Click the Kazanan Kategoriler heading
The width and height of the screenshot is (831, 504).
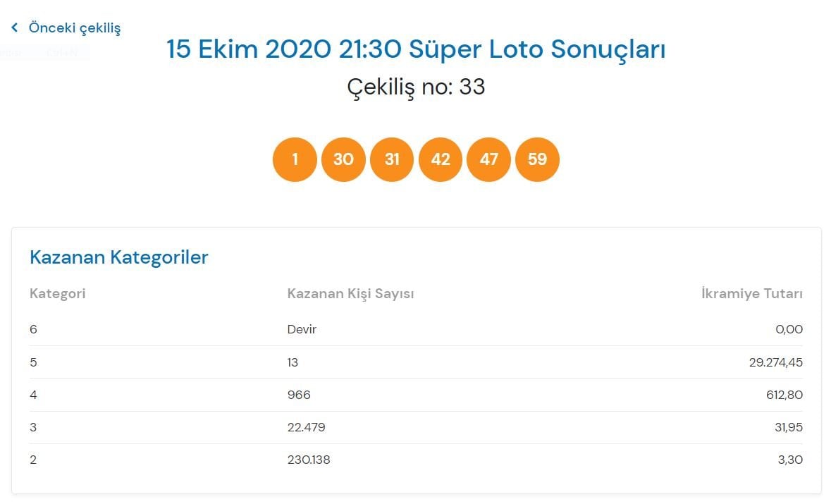119,257
